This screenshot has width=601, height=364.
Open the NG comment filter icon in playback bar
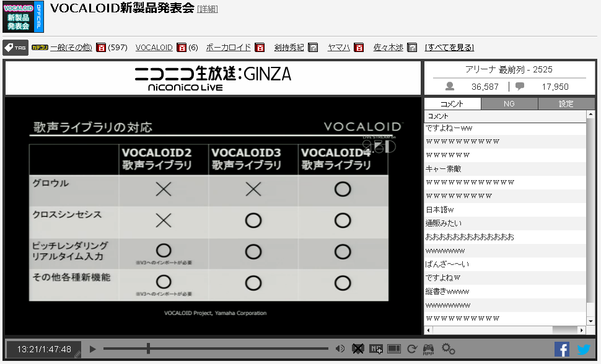tap(376, 348)
